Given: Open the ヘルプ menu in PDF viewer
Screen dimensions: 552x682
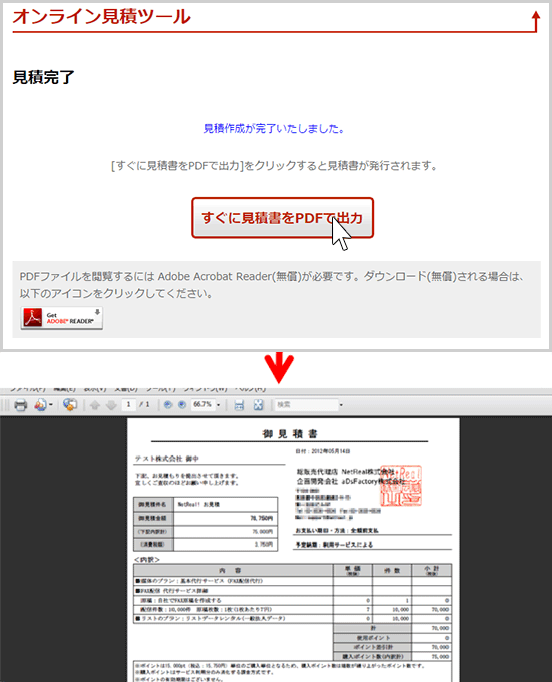Looking at the screenshot, I should [251, 388].
